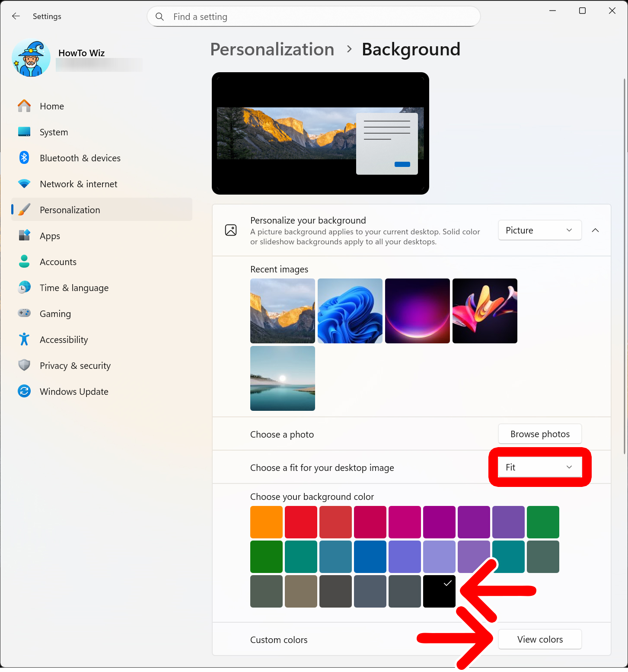This screenshot has width=628, height=672.
Task: Open System settings via its monitor icon
Action: pyautogui.click(x=24, y=132)
